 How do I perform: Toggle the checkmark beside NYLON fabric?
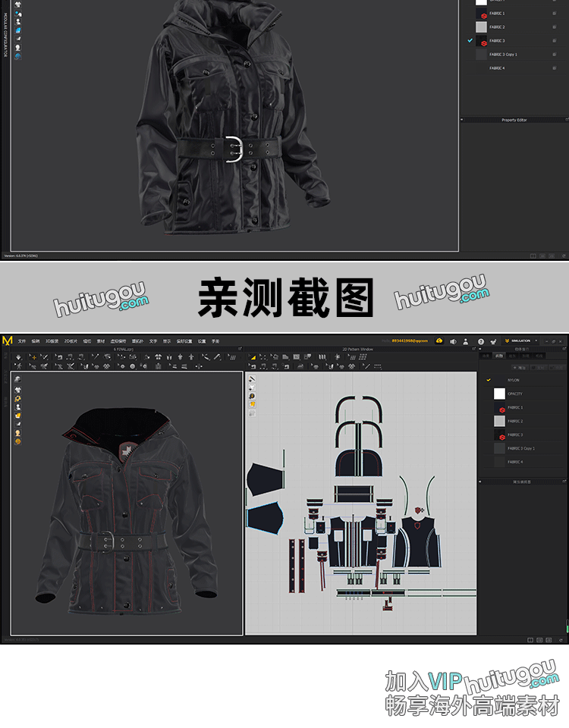pyautogui.click(x=488, y=380)
